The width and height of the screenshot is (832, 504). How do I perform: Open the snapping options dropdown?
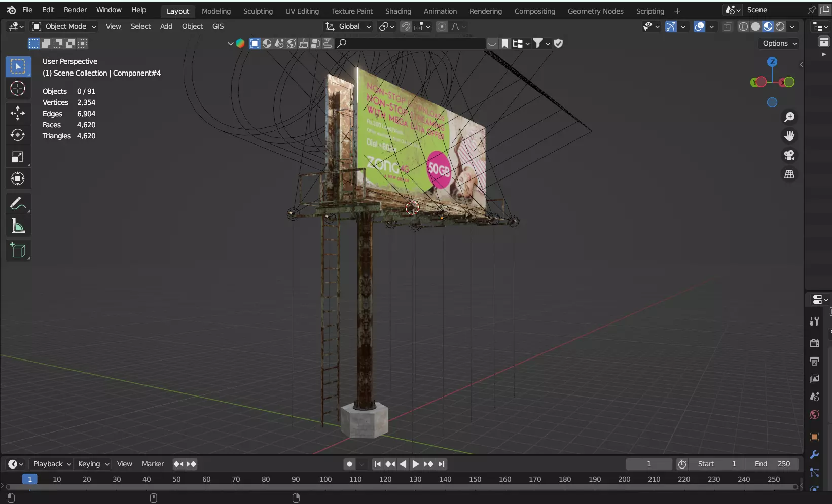click(x=422, y=26)
